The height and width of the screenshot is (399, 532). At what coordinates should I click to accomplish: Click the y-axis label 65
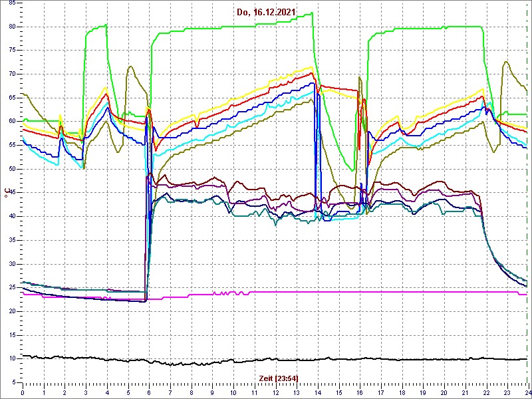[12, 98]
